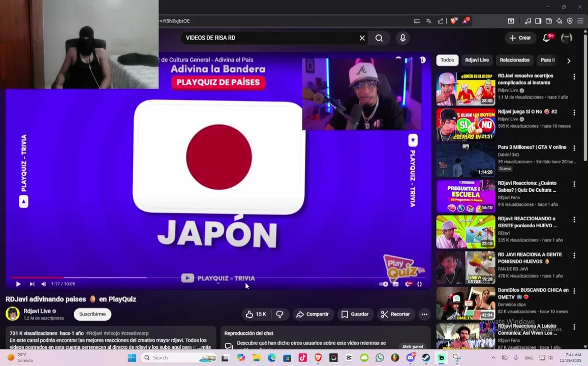Open Brave Wallet icon
Image resolution: width=588 pixels, height=366 pixels.
click(x=549, y=21)
